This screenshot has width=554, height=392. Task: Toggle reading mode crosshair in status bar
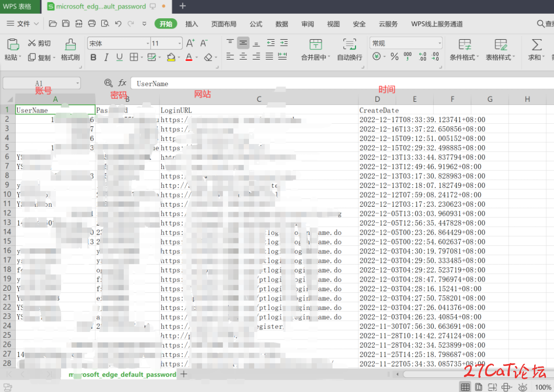click(506, 387)
